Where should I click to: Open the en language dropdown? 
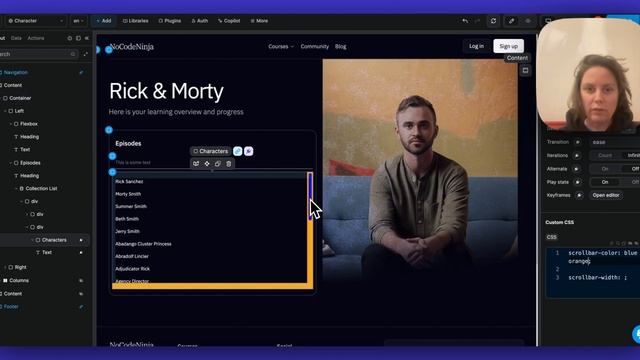pos(78,21)
